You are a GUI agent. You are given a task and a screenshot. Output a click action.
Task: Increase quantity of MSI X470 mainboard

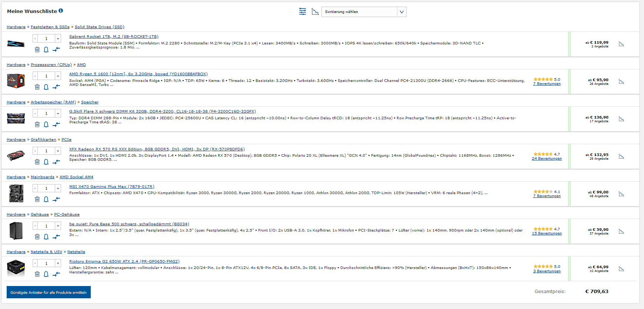click(x=58, y=188)
